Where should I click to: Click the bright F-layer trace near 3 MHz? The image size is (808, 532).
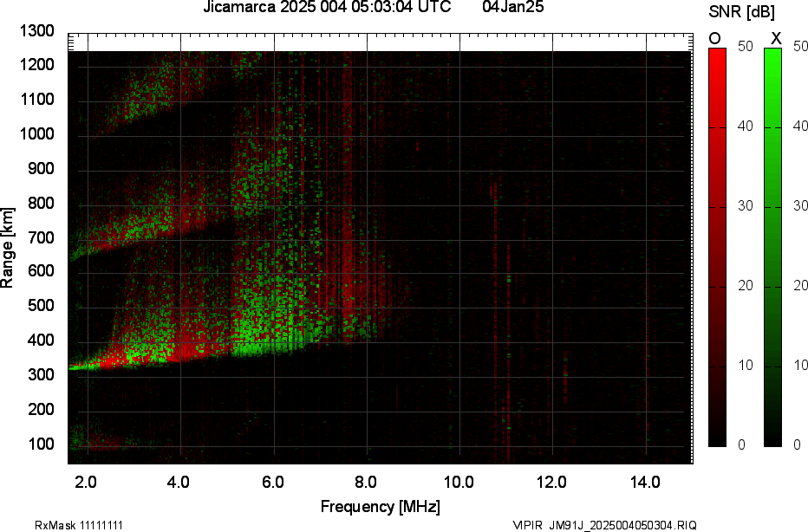(135, 356)
